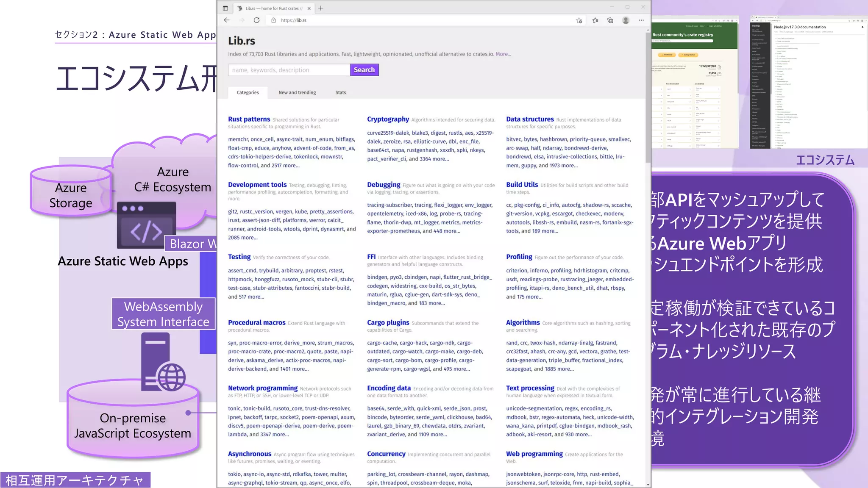This screenshot has height=488, width=868.
Task: Switch to the Stats tab
Action: tap(340, 92)
